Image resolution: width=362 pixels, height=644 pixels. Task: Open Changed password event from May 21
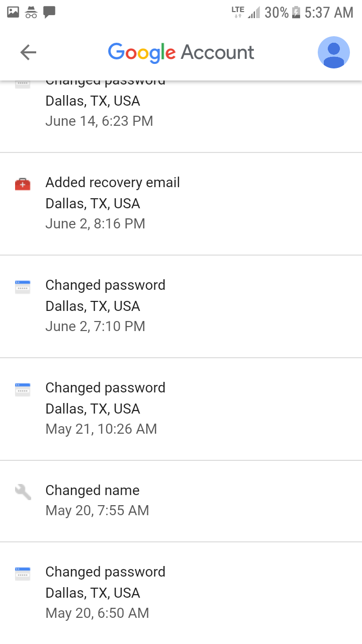coord(181,409)
